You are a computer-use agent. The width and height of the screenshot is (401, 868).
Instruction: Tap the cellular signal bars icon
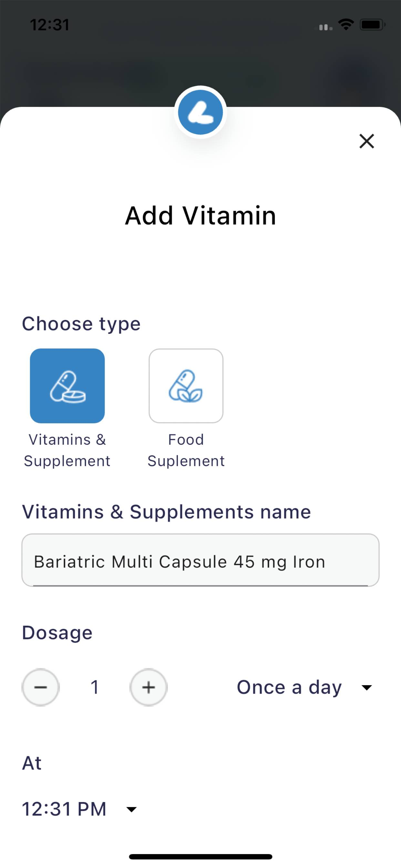coord(324,26)
